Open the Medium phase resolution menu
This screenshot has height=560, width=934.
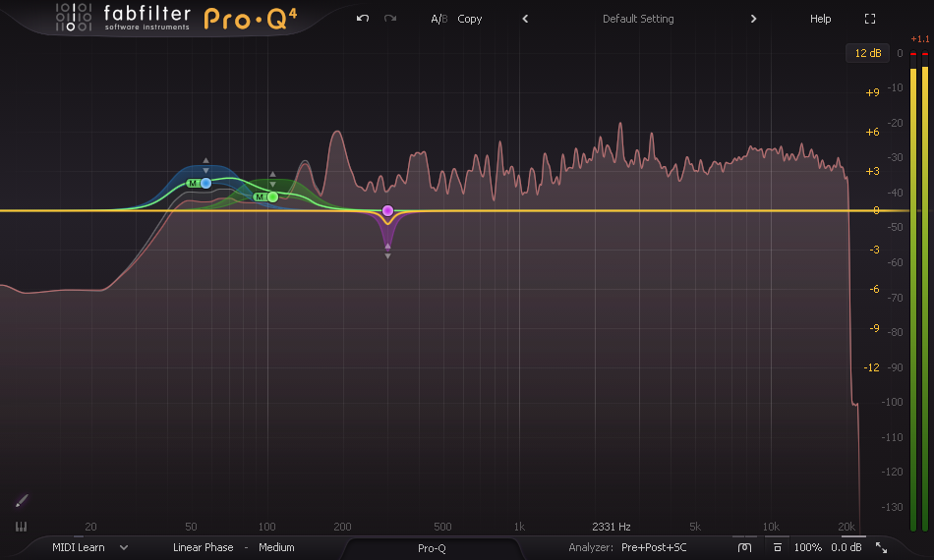coord(276,547)
